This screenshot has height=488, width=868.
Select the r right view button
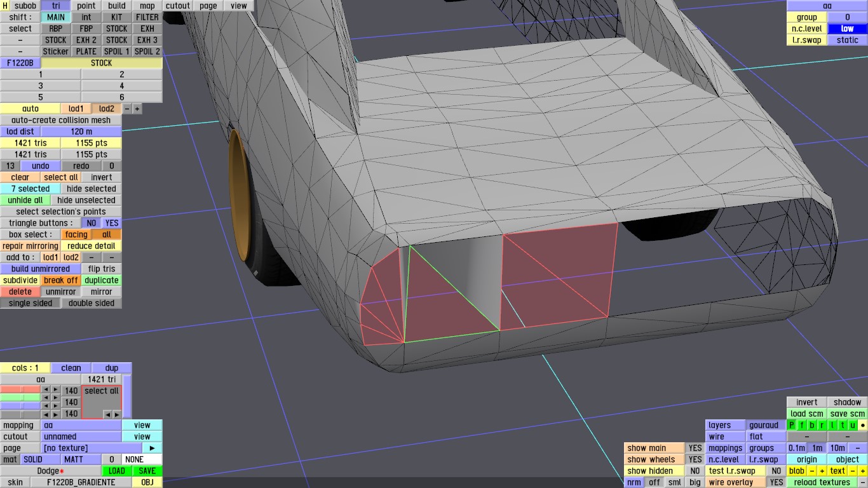822,425
